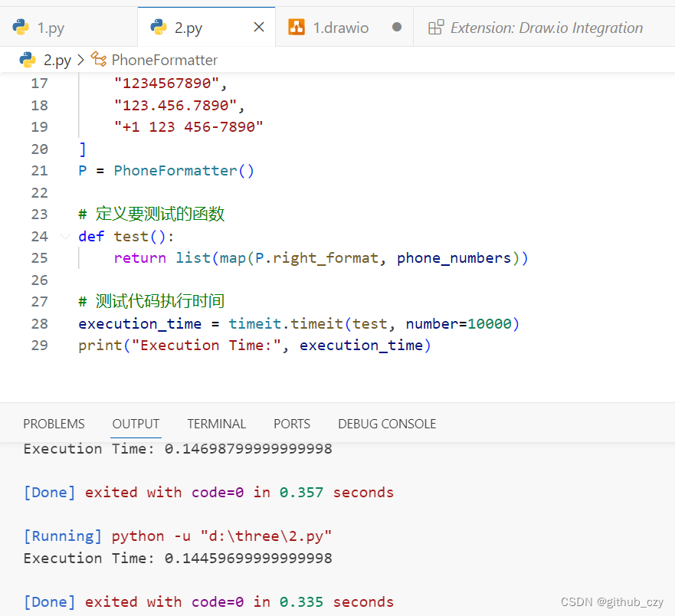Open the DEBUG CONSOLE panel tab
The height and width of the screenshot is (616, 675).
[x=387, y=424]
